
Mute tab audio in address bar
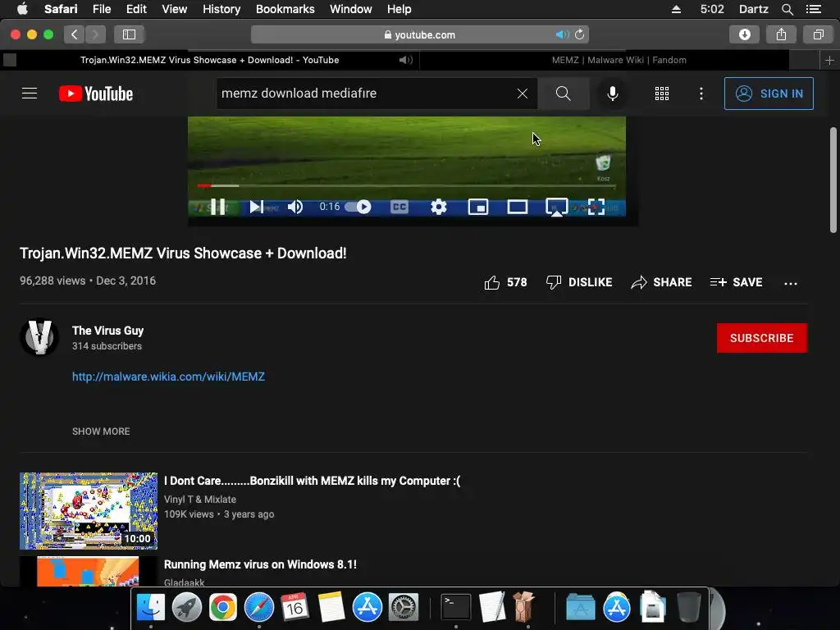pyautogui.click(x=562, y=34)
